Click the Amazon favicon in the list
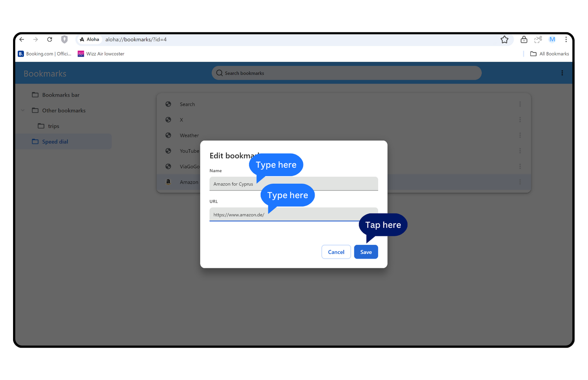The height and width of the screenshot is (380, 588). point(168,182)
